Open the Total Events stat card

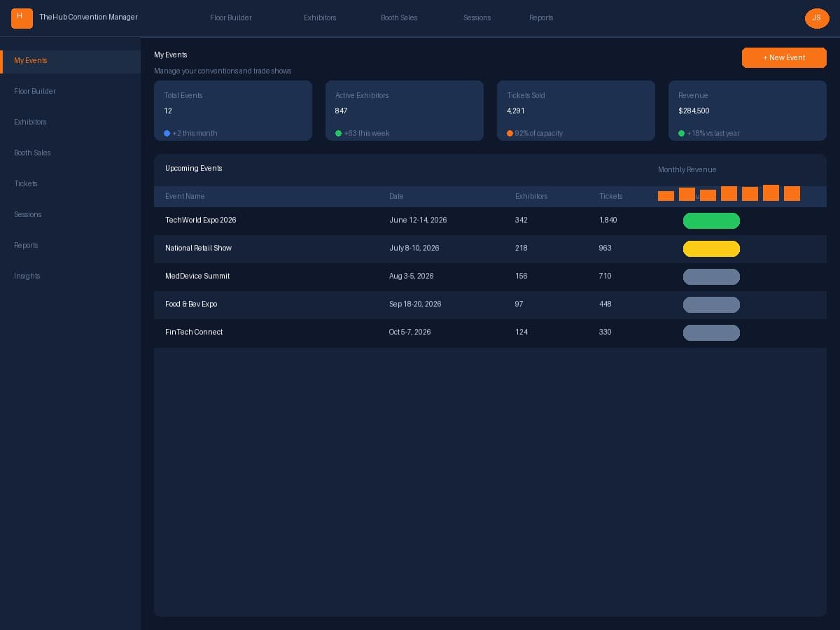tap(233, 111)
